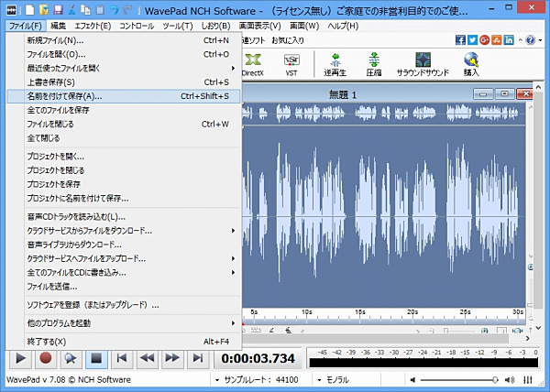Open the 編集 menu
Screen dimensions: 550x392
[58, 26]
